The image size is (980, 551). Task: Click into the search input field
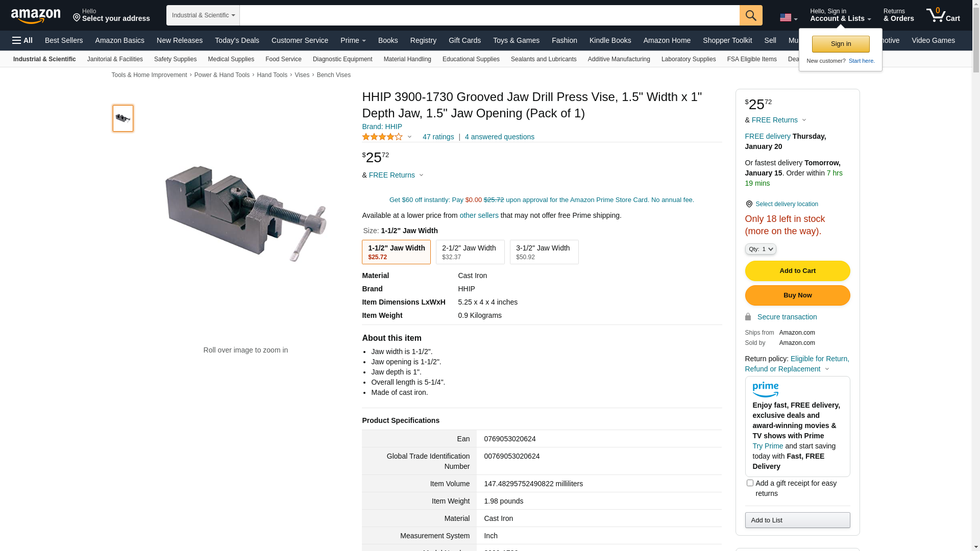point(489,15)
